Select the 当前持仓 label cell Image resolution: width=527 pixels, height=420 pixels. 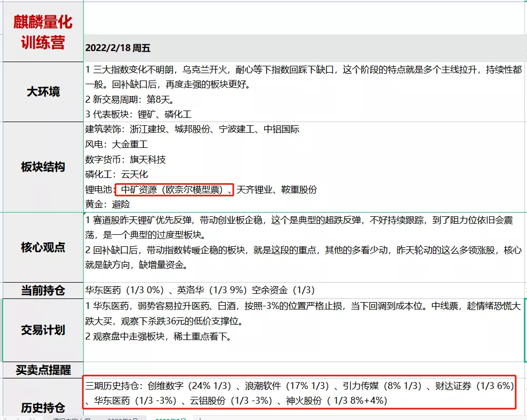(42, 290)
